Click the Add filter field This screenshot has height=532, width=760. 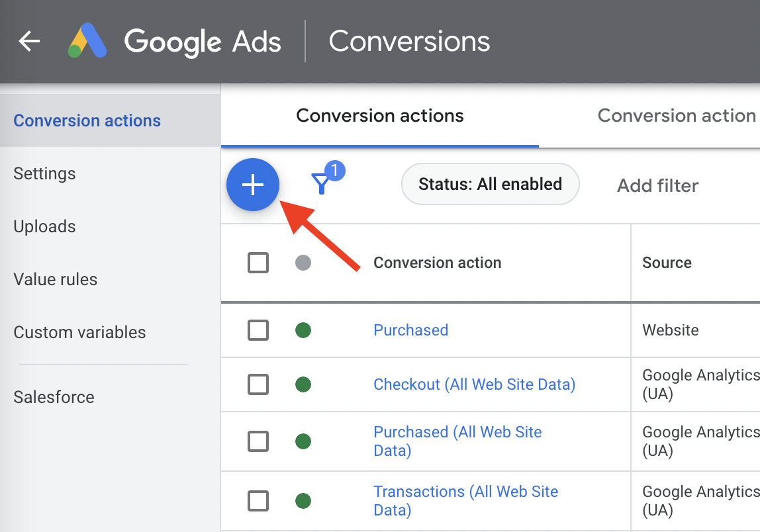(658, 185)
